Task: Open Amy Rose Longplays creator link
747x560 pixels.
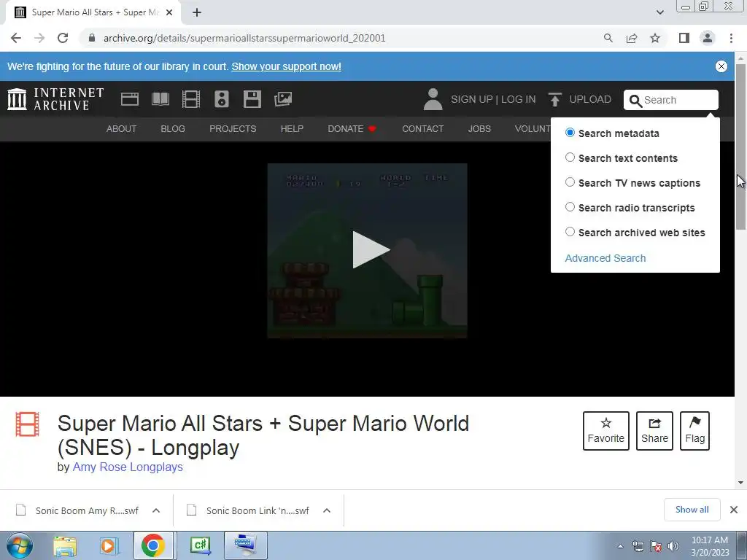Action: [x=128, y=467]
